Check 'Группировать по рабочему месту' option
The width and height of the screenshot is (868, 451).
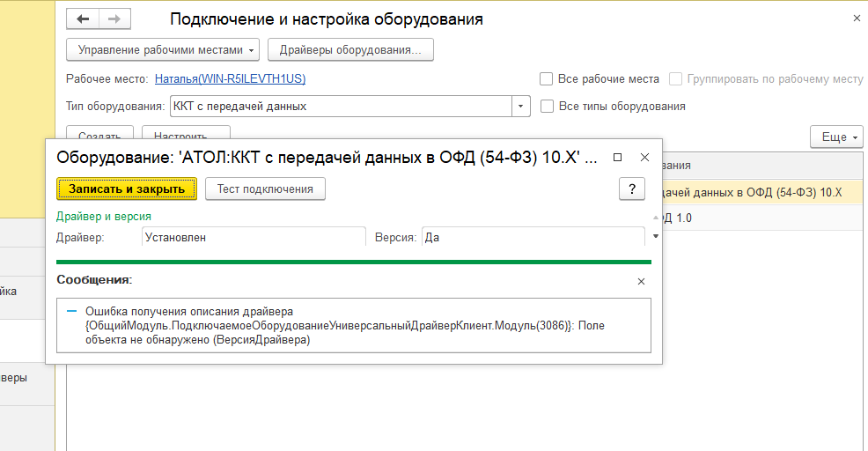[x=675, y=78]
